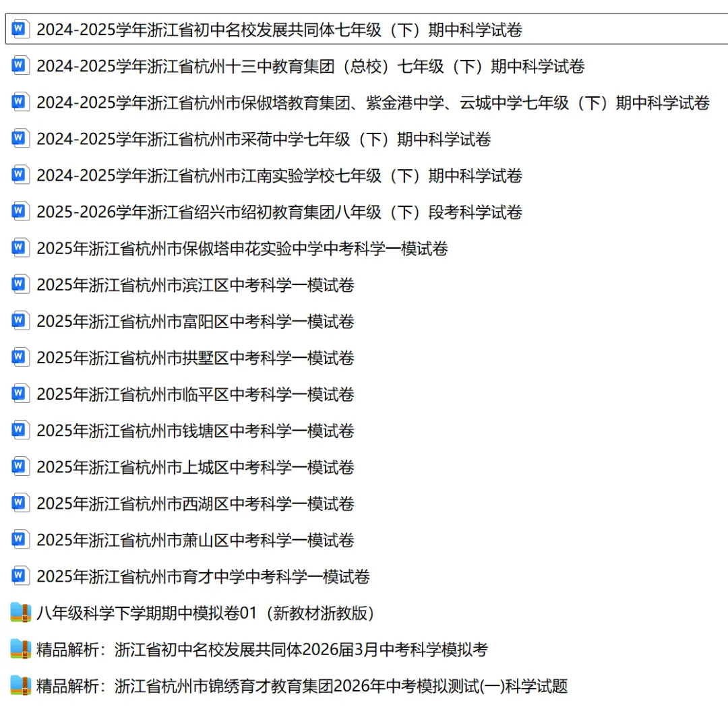Click the Word icon beside 滨江区中考科学一模试卷

[20, 284]
